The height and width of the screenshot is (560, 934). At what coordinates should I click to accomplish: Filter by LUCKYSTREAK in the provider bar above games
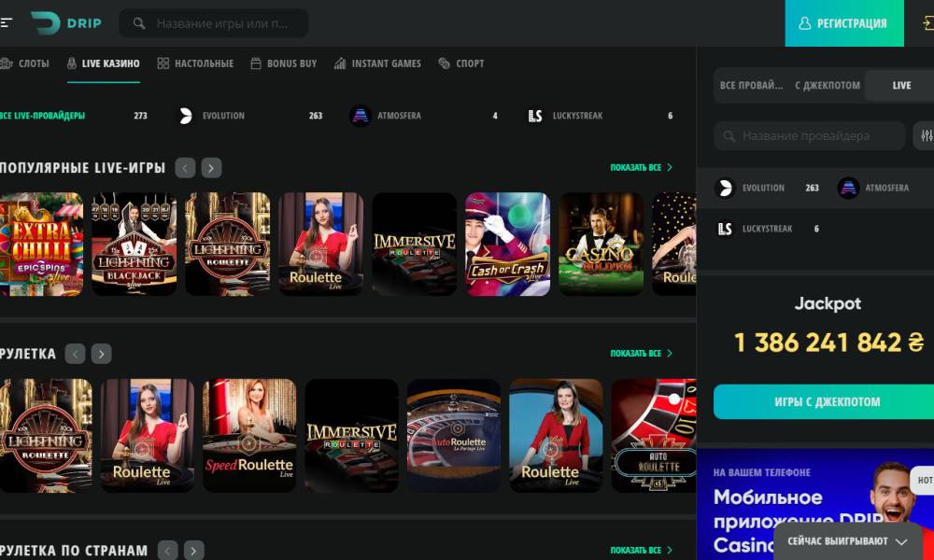[601, 116]
